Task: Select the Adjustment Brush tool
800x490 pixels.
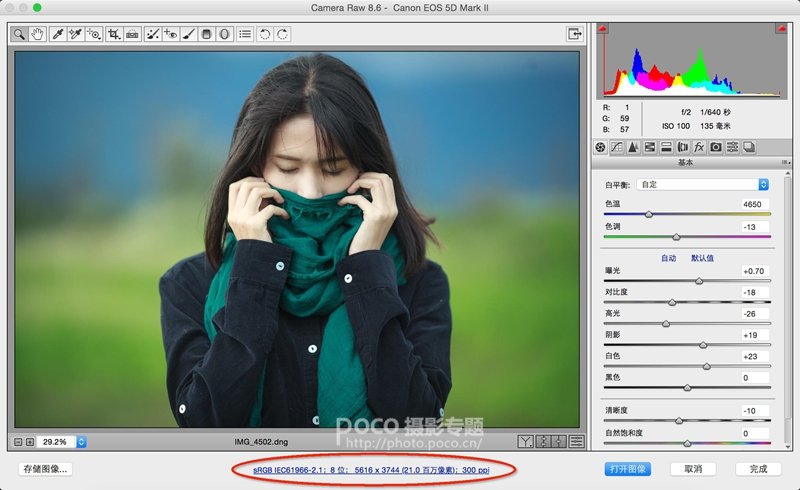Action: click(188, 34)
